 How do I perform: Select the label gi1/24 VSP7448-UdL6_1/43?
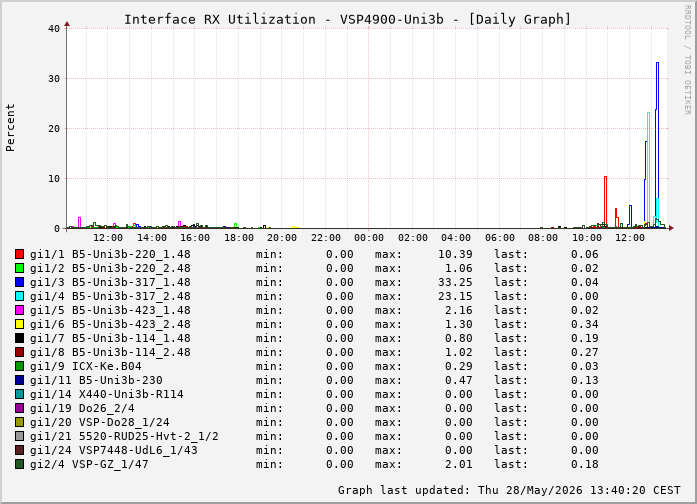[x=114, y=450]
